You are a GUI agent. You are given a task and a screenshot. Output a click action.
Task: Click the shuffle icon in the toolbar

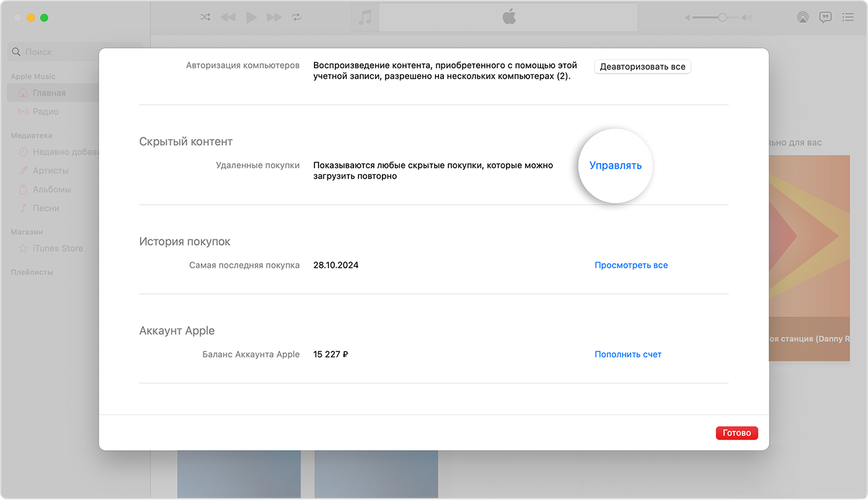(x=205, y=17)
